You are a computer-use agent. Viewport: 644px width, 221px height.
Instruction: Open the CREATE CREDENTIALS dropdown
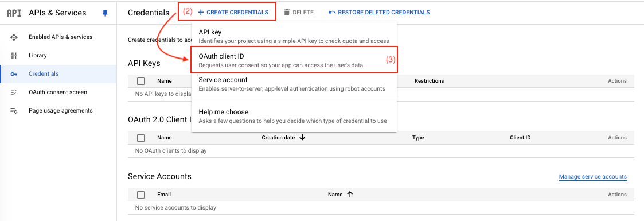tap(233, 12)
